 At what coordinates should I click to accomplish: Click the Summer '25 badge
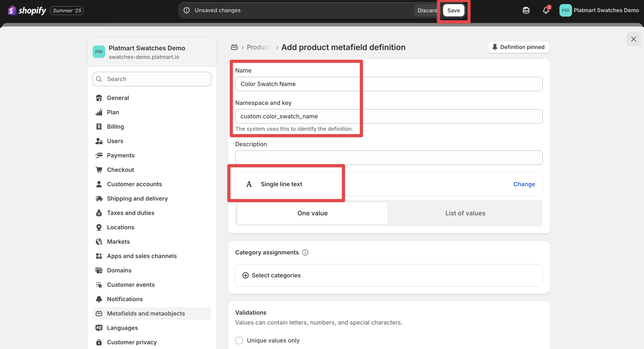(x=67, y=11)
